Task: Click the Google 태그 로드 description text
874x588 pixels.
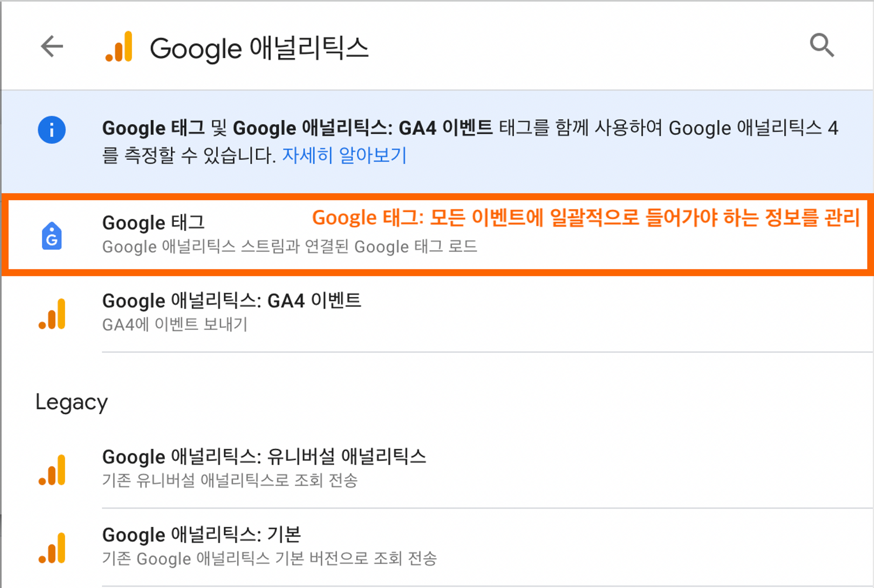Action: tap(290, 247)
